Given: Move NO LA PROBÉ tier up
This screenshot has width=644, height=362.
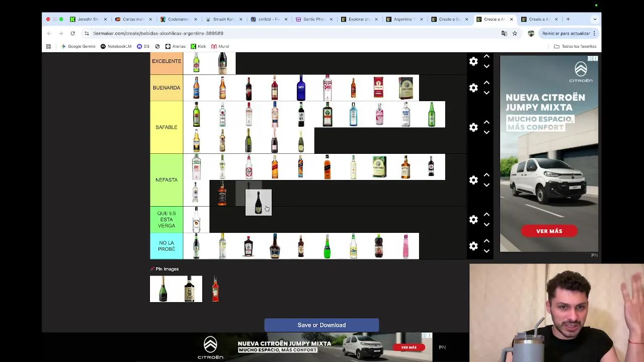Looking at the screenshot, I should pyautogui.click(x=487, y=241).
